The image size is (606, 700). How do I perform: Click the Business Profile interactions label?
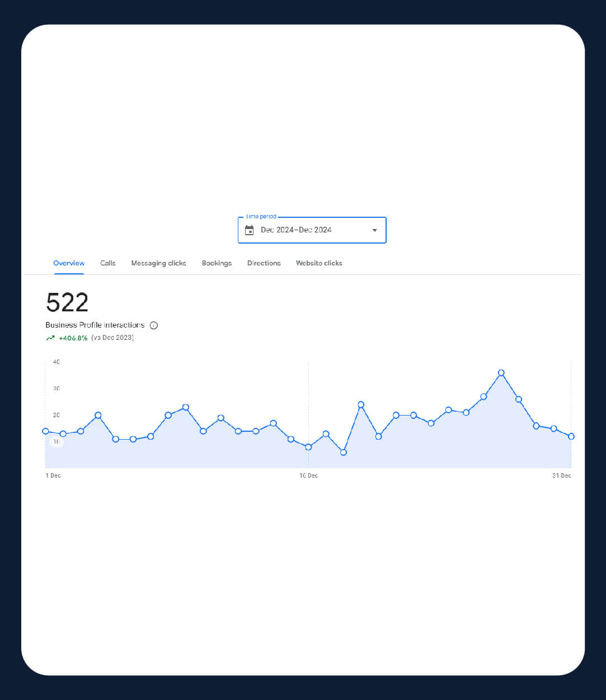tap(95, 325)
